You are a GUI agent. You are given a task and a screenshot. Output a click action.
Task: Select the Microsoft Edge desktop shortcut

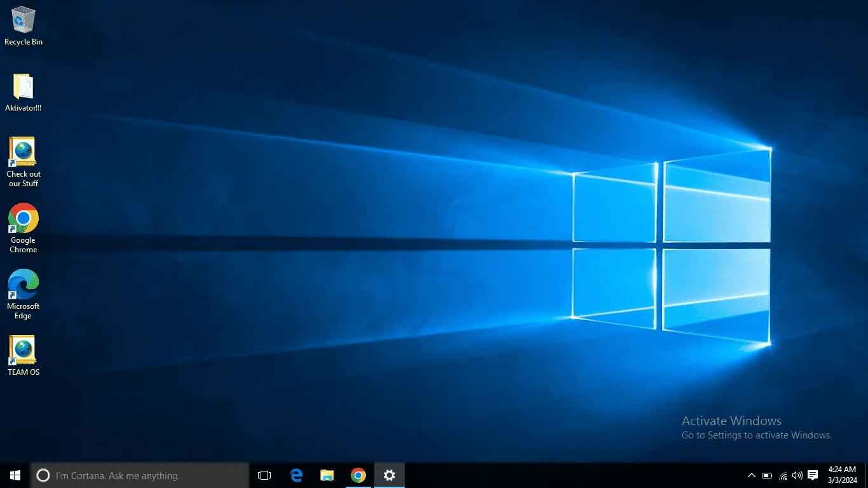point(24,294)
